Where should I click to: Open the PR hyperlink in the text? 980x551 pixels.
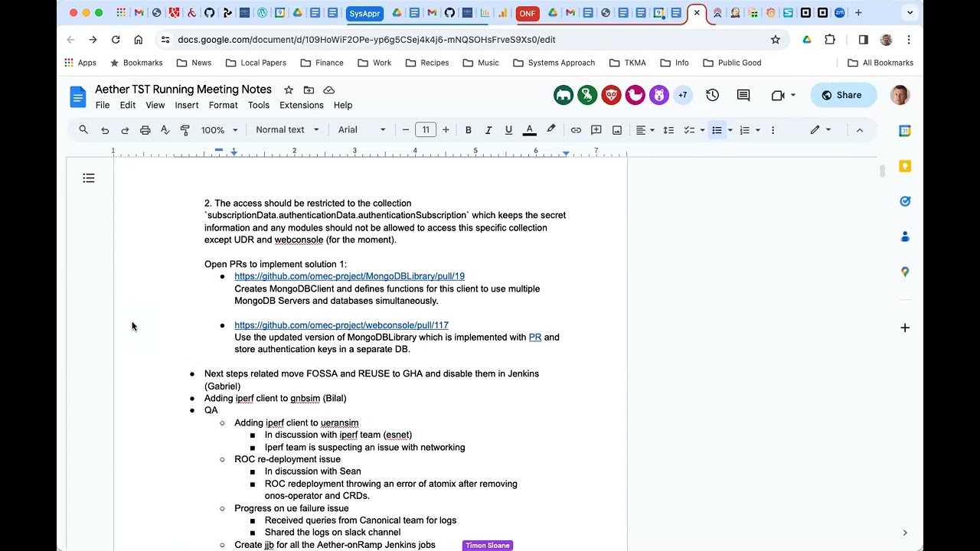click(535, 337)
